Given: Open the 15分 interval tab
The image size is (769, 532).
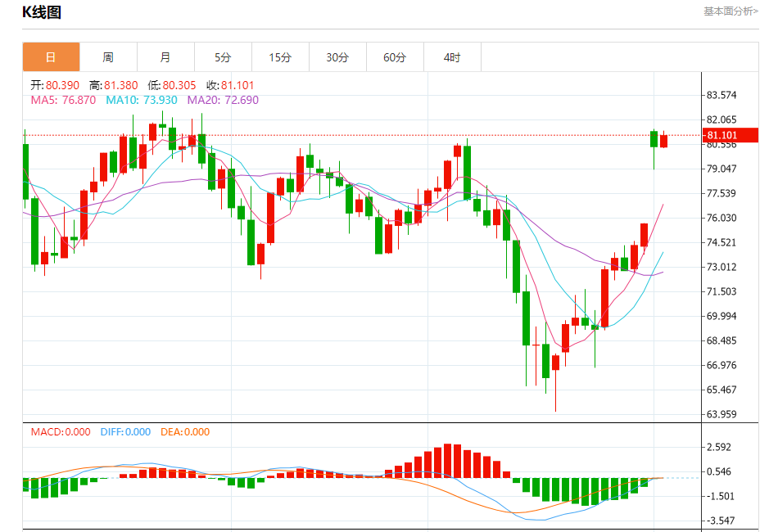Looking at the screenshot, I should pos(281,57).
